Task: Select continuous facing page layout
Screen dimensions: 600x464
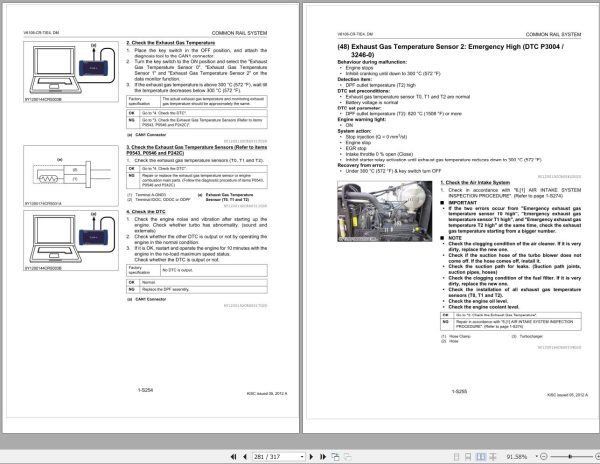Action: click(x=493, y=457)
